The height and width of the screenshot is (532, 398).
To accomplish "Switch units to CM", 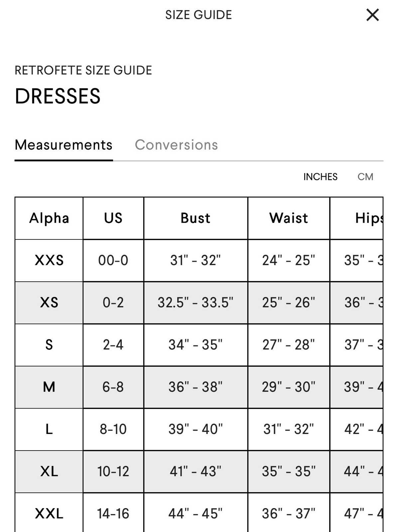I will tap(365, 177).
